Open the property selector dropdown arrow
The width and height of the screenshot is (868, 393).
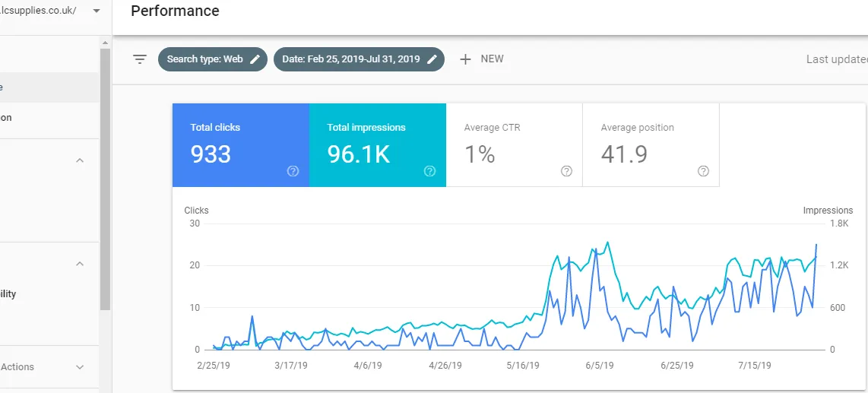[97, 11]
